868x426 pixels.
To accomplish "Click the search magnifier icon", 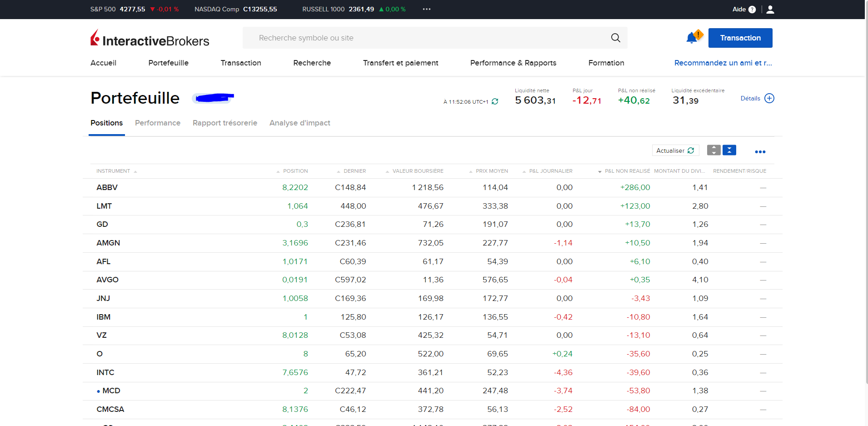I will tap(615, 38).
